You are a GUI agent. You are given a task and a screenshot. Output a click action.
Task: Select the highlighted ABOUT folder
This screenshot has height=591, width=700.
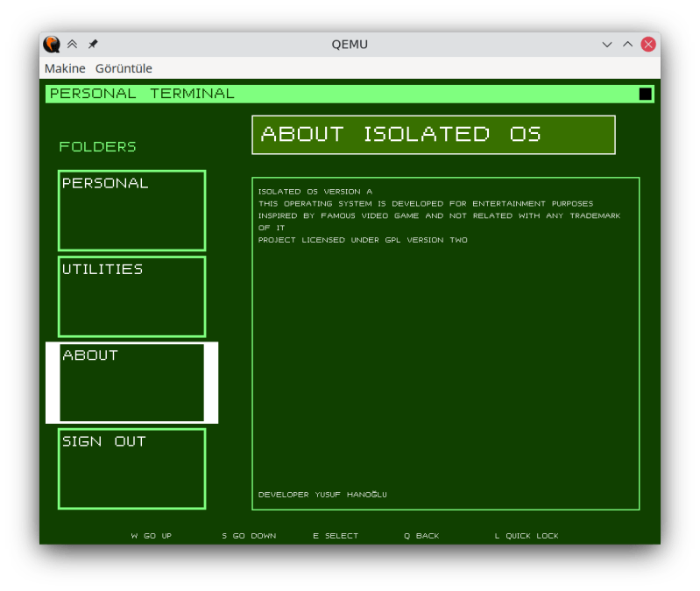tap(131, 383)
